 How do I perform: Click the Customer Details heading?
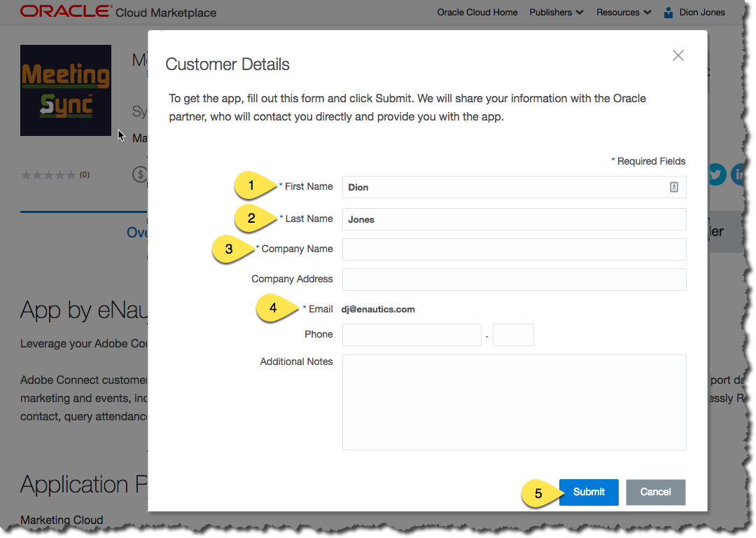(x=227, y=64)
